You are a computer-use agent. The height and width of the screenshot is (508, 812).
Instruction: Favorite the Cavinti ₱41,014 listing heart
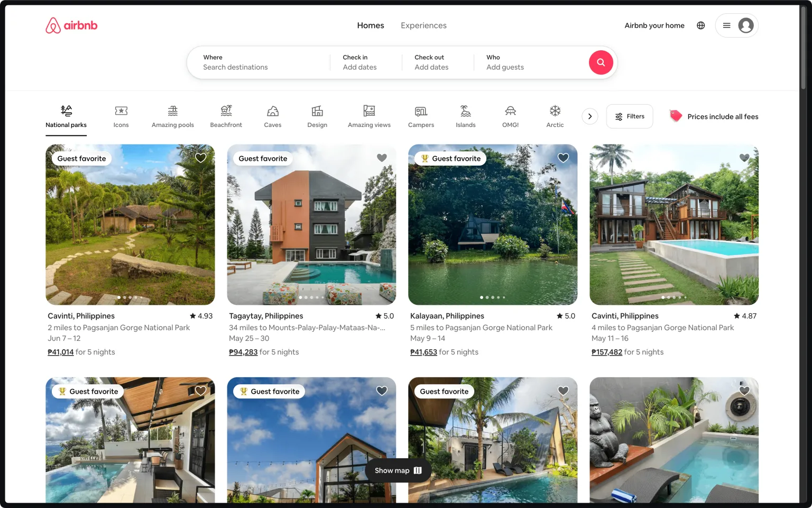(201, 158)
